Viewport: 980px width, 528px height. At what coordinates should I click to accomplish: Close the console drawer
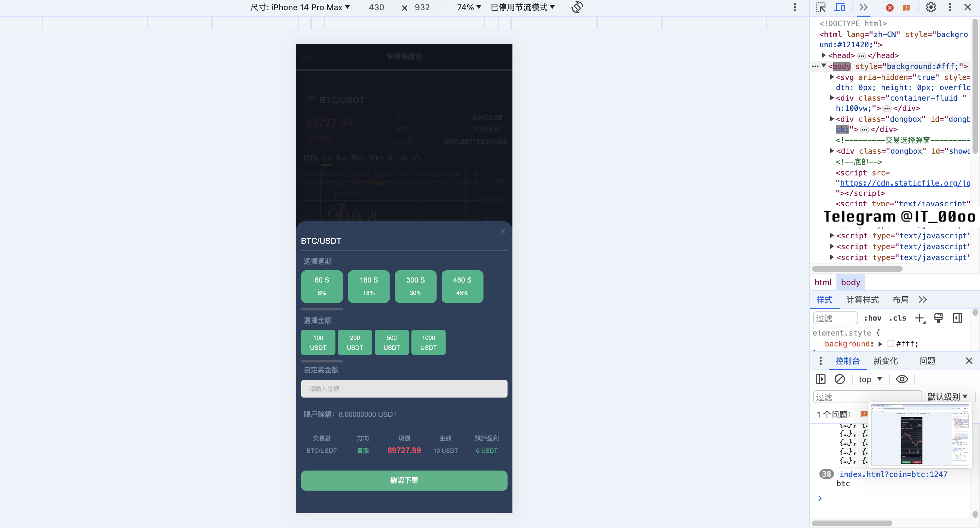tap(969, 360)
